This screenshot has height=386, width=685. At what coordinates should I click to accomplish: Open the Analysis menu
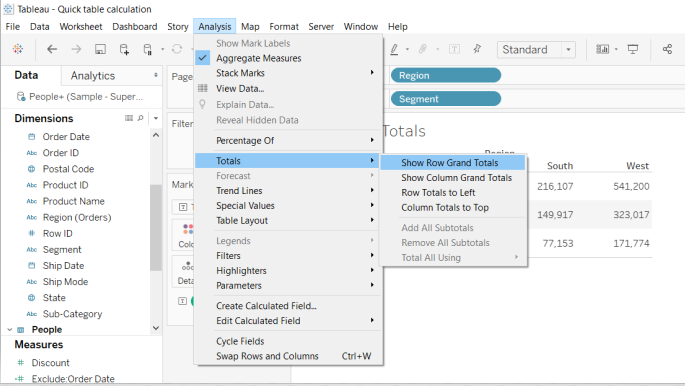click(214, 27)
